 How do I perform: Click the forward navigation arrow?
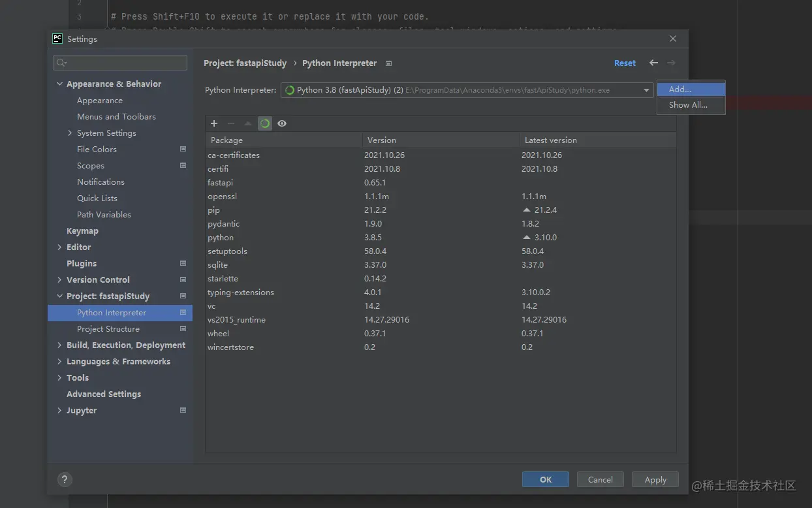point(671,63)
